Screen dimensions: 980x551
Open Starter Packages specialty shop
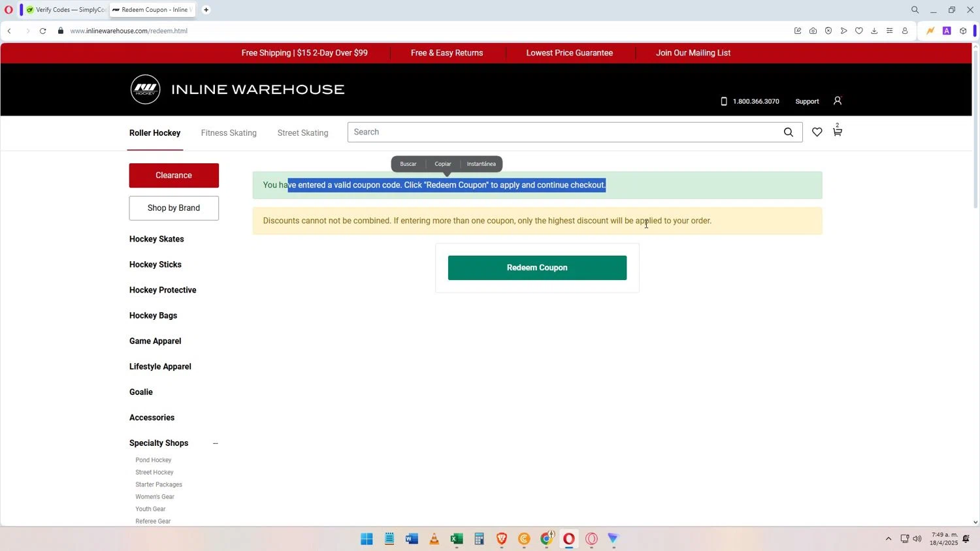pyautogui.click(x=159, y=484)
